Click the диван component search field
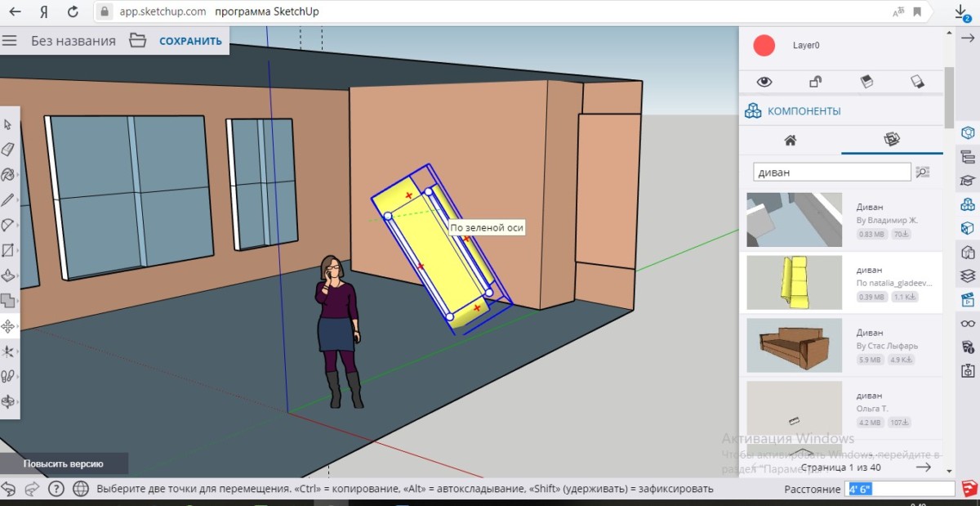This screenshot has width=980, height=506. coord(831,172)
